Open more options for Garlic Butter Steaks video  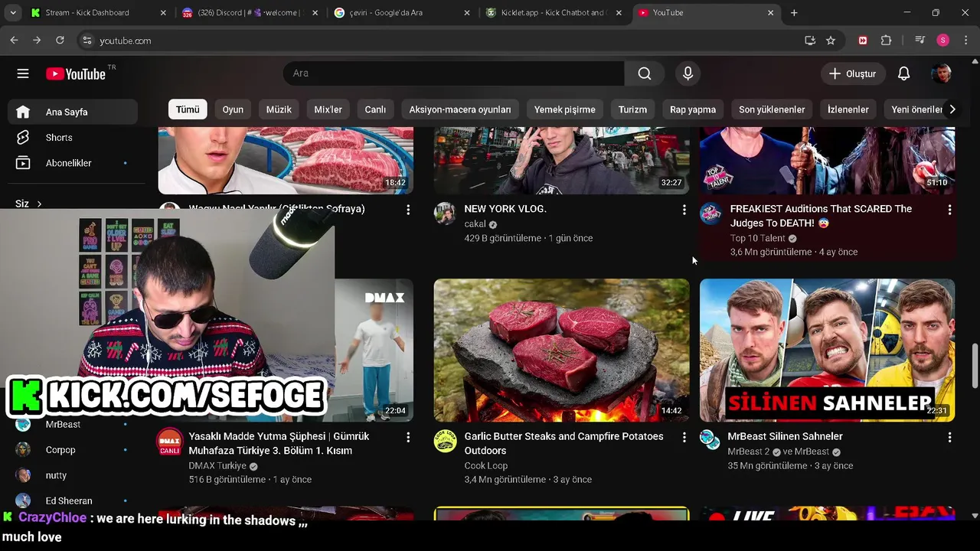(684, 437)
